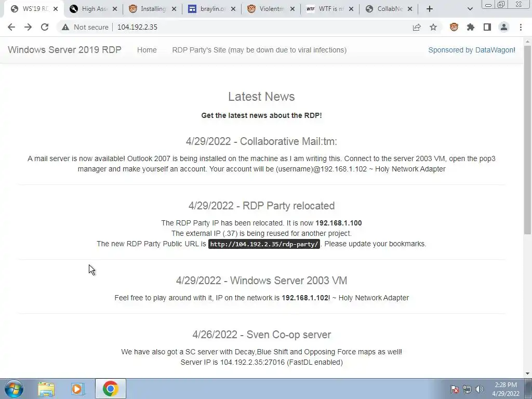Click the taskbar clock showing 2:28 PM
Screen dimensions: 532x399
click(x=506, y=389)
